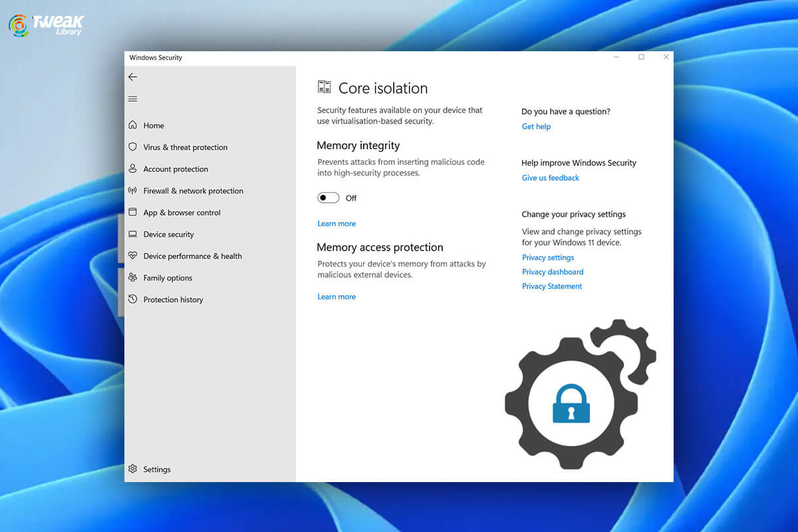This screenshot has width=798, height=532.
Task: View the Privacy Statement
Action: tap(552, 286)
